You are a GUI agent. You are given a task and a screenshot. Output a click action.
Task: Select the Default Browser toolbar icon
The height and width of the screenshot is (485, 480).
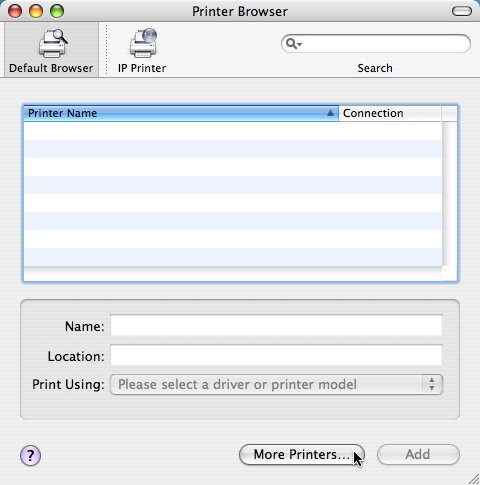[51, 50]
